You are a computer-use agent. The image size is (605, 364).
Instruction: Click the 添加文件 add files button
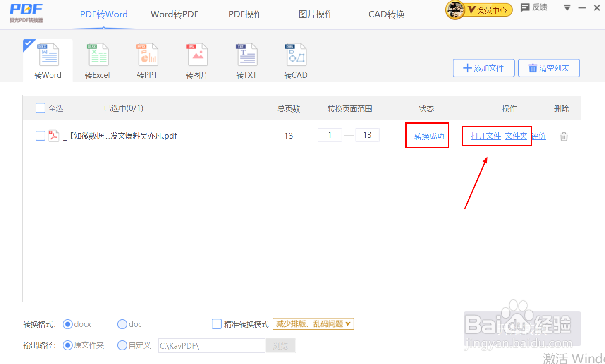[483, 68]
